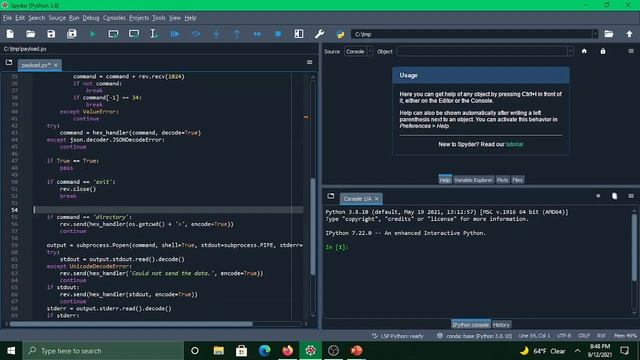
Task: Click the Windows Start button
Action: coord(11,351)
